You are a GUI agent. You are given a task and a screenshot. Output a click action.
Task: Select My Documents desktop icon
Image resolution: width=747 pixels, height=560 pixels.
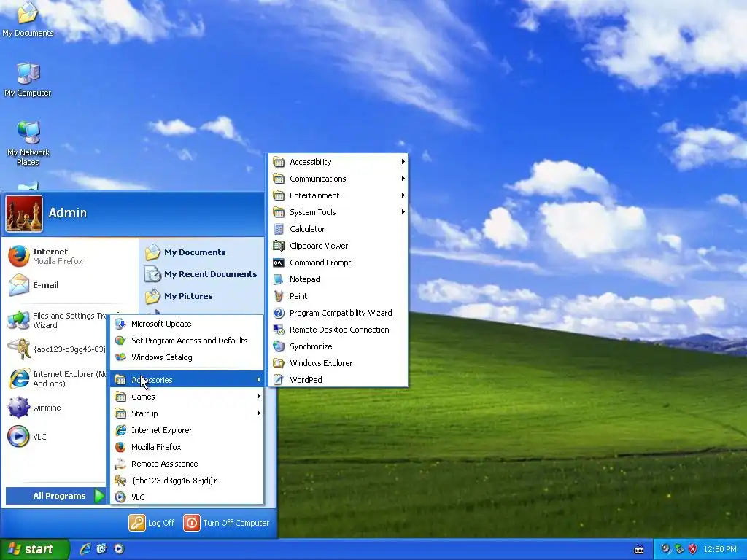pos(28,20)
